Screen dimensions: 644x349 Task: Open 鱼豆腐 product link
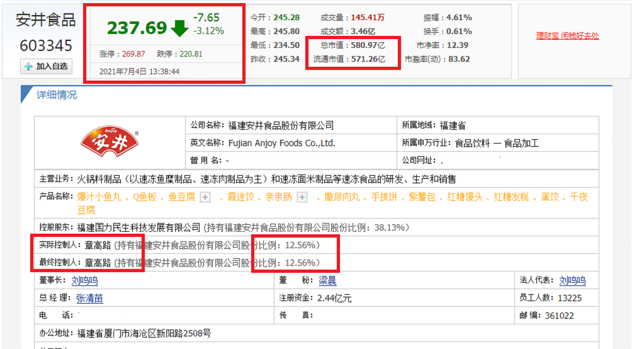(x=182, y=197)
